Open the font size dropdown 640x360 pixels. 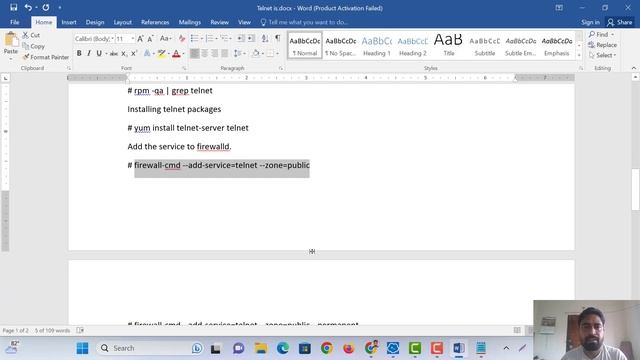pos(133,39)
